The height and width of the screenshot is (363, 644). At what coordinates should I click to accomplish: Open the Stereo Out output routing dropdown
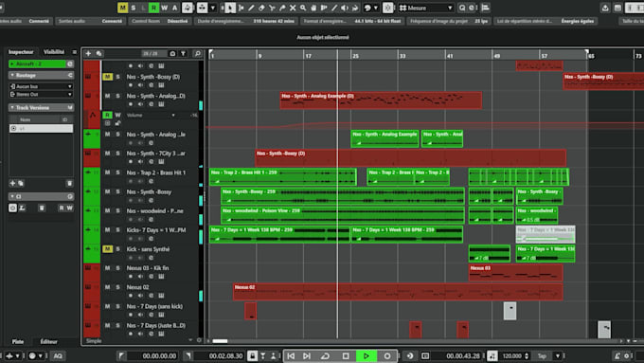pos(41,94)
